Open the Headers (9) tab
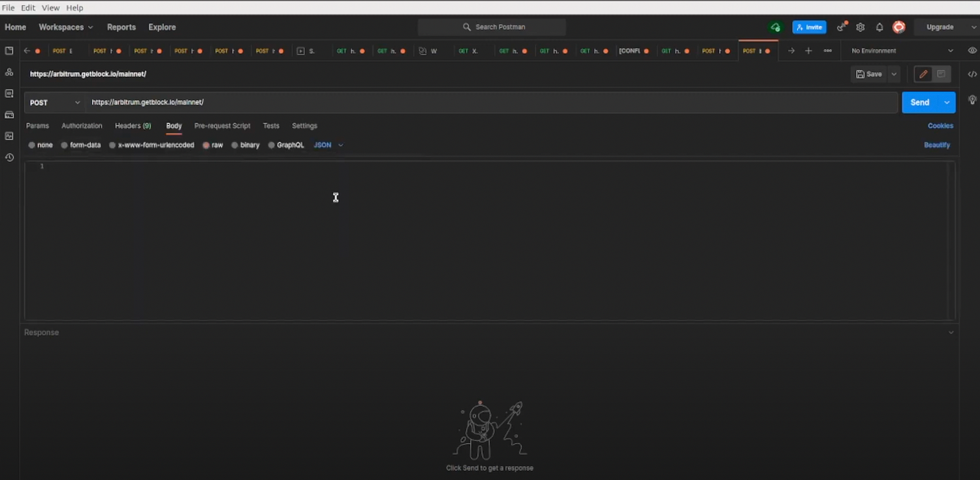 pos(133,126)
